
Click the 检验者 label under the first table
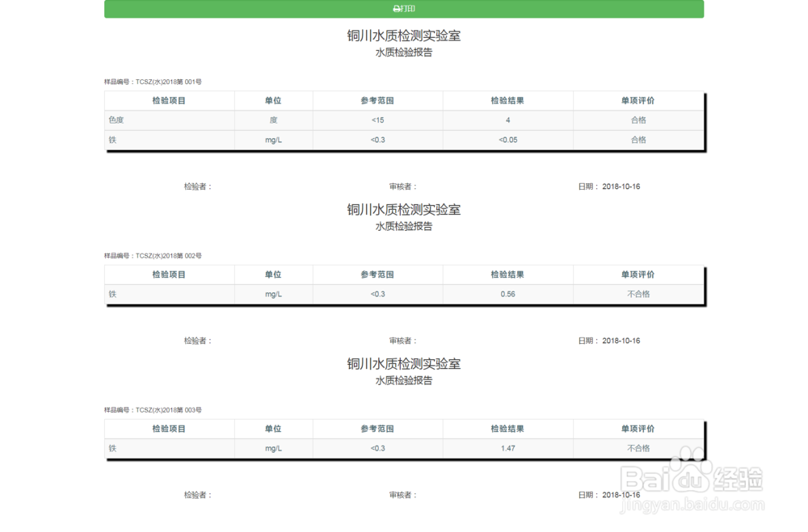pyautogui.click(x=192, y=186)
